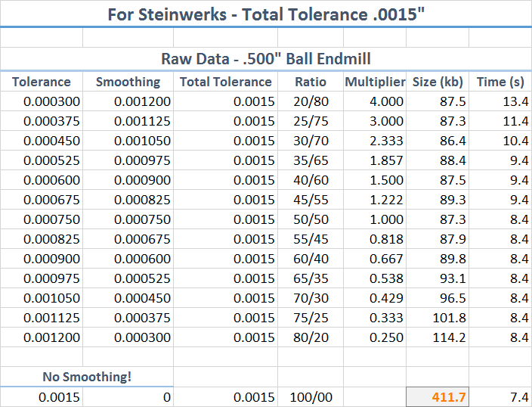The image size is (532, 407).
Task: Select time cell 10.4
Action: [500, 141]
